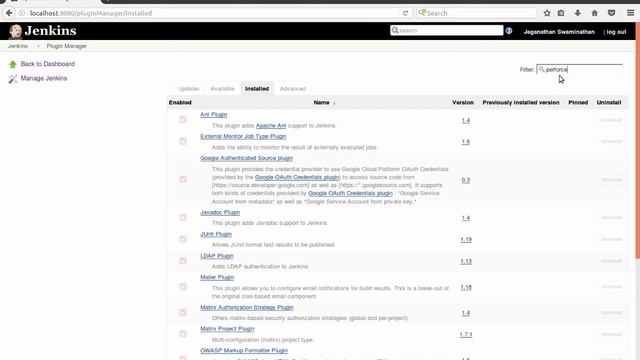Click Ant Plugin version 1.4 link

466,120
